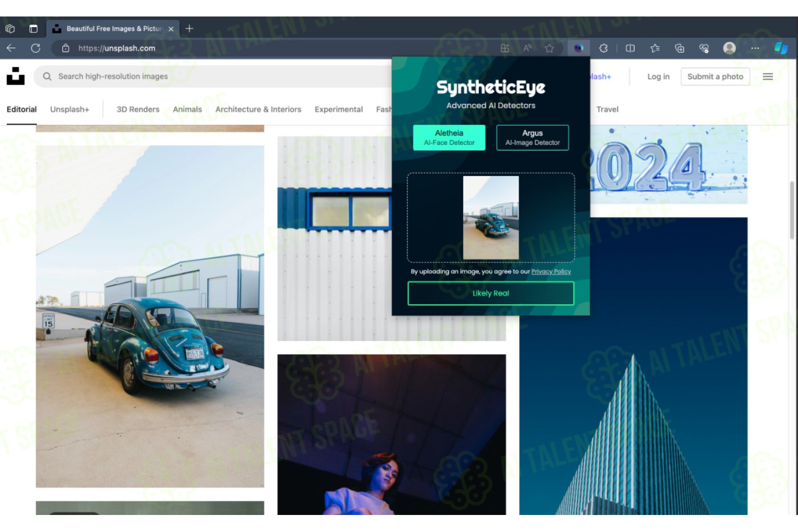Click the Log in link

click(x=658, y=77)
